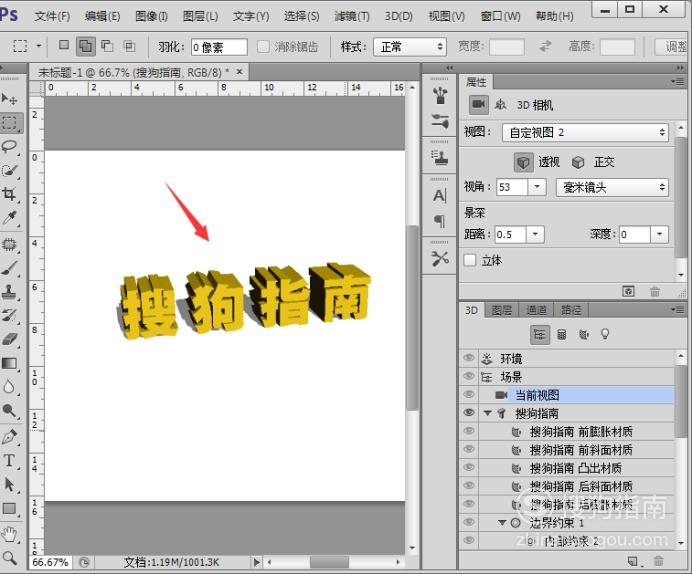Show Materials filter in 3D panel

[583, 334]
